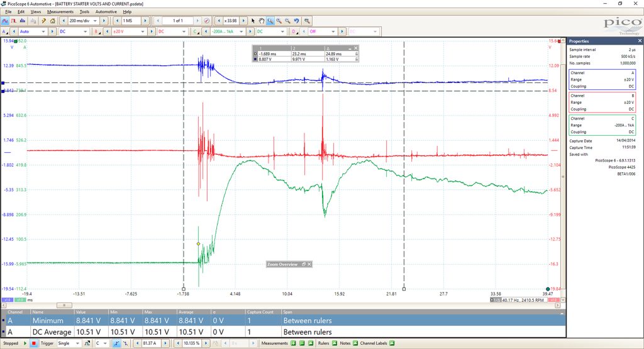Click zoom to full view icon

pos(307,21)
